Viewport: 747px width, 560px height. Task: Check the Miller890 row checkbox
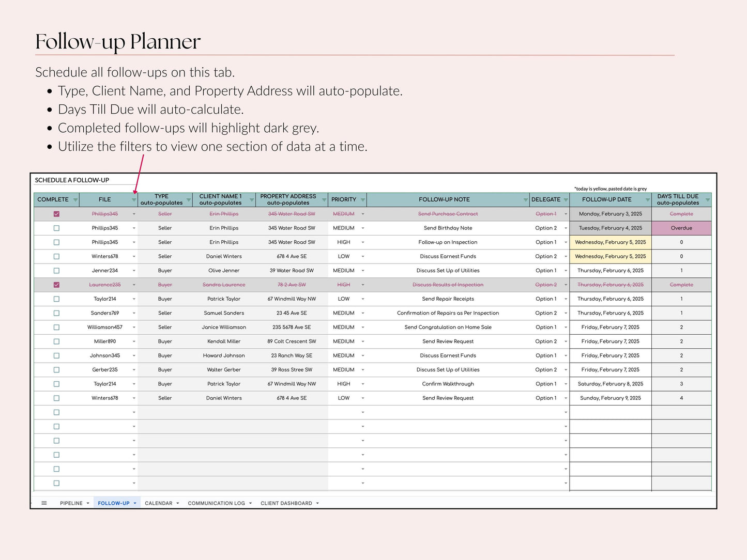(56, 341)
